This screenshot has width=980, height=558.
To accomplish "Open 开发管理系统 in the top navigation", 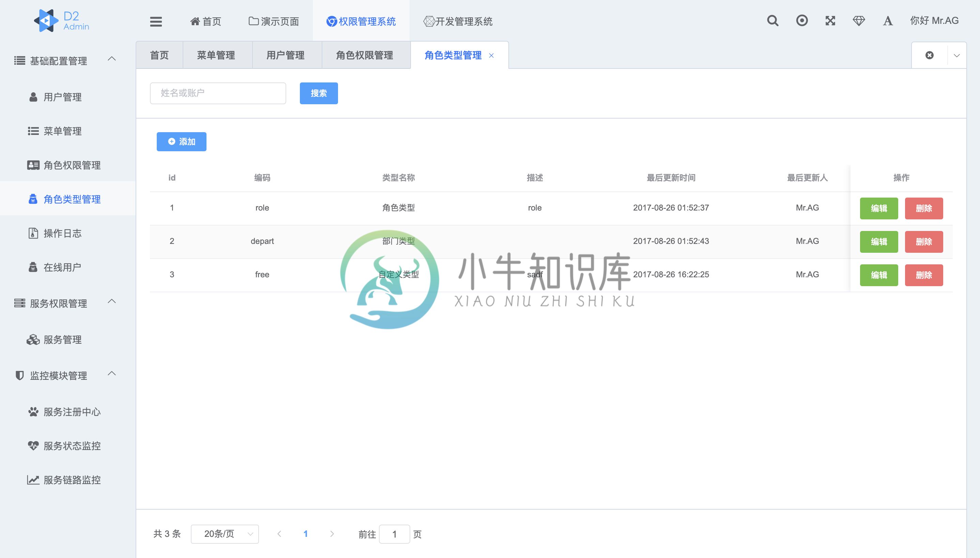I will click(458, 21).
